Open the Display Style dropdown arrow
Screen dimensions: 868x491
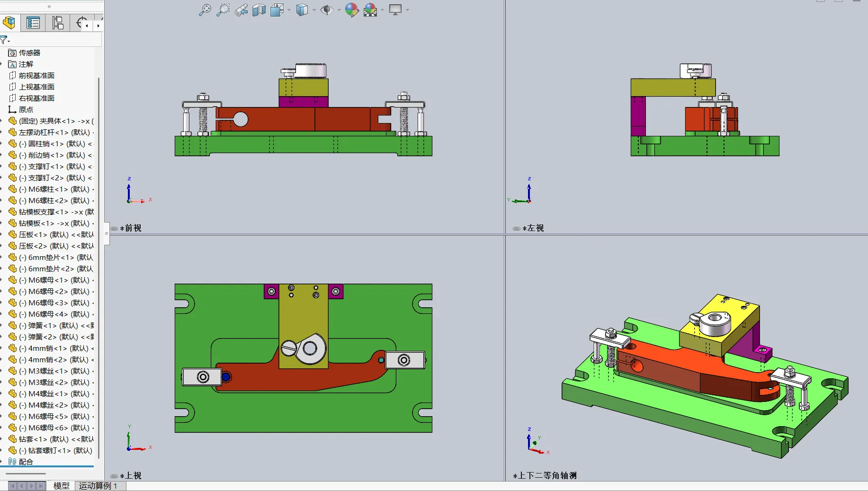(314, 10)
